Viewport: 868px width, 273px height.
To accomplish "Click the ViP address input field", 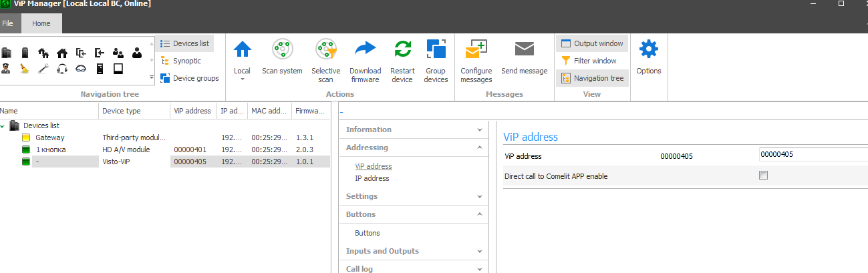I will (x=812, y=155).
